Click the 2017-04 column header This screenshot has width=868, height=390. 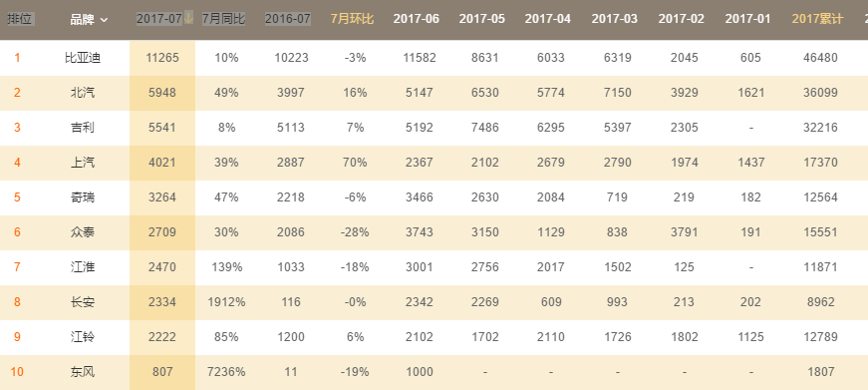click(x=548, y=19)
